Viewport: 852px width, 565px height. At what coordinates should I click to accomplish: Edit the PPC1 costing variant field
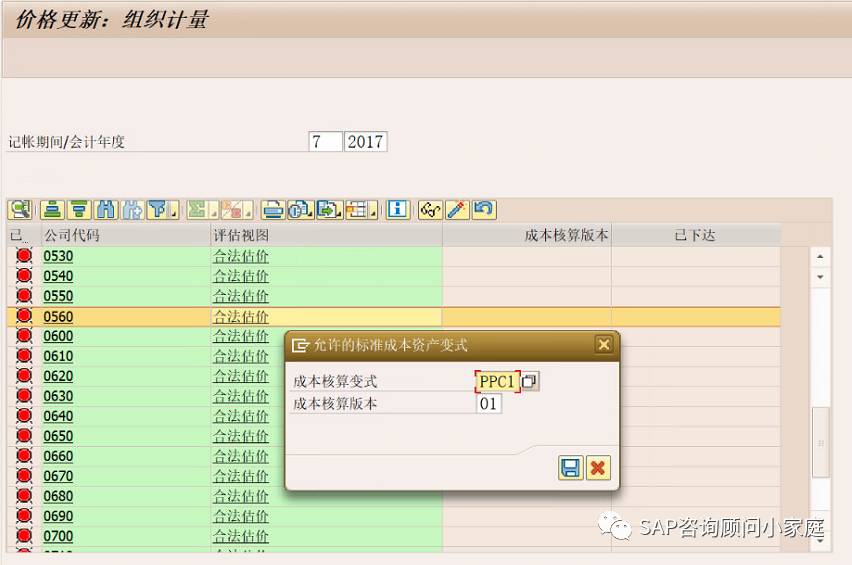(x=497, y=381)
